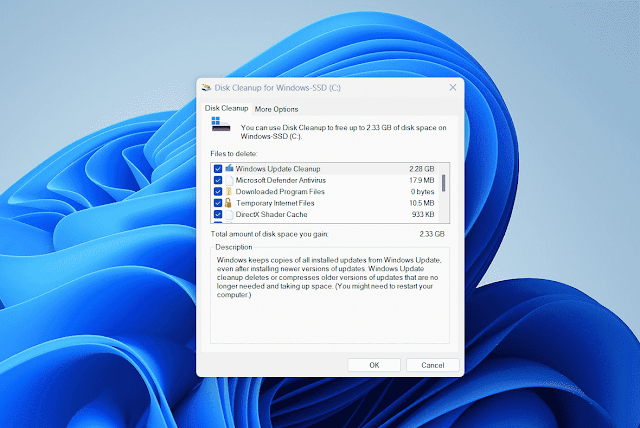
Task: Click the Microsoft Defender Antivirus file icon
Action: 229,180
